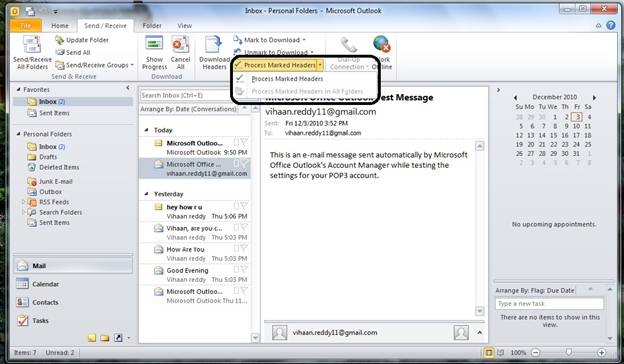Select Process Marked Headers menu entry
This screenshot has width=624, height=364.
pyautogui.click(x=287, y=79)
